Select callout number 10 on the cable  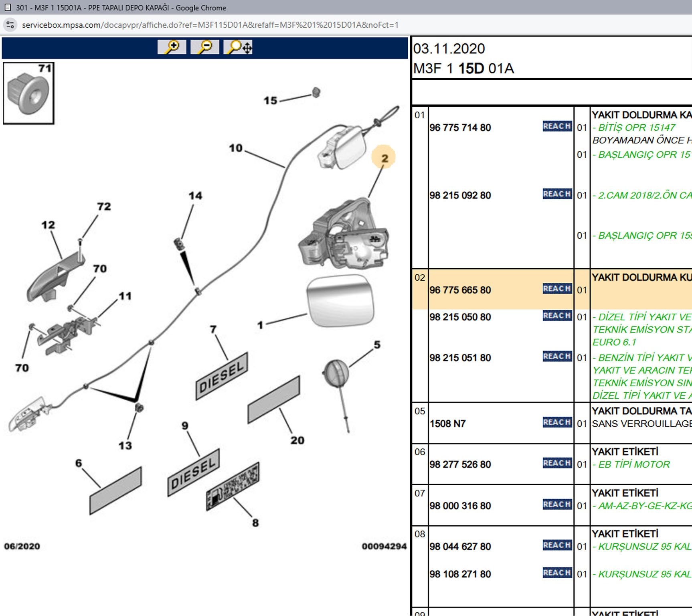(236, 148)
